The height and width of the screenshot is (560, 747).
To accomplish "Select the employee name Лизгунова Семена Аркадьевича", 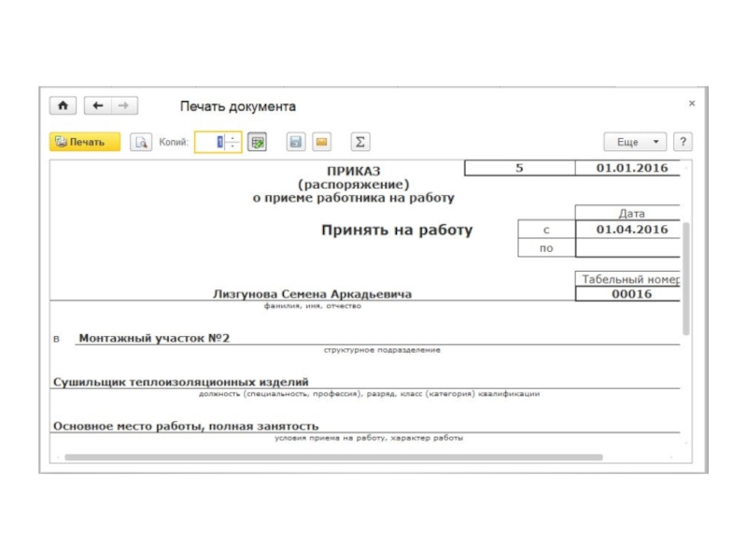I will tap(312, 294).
